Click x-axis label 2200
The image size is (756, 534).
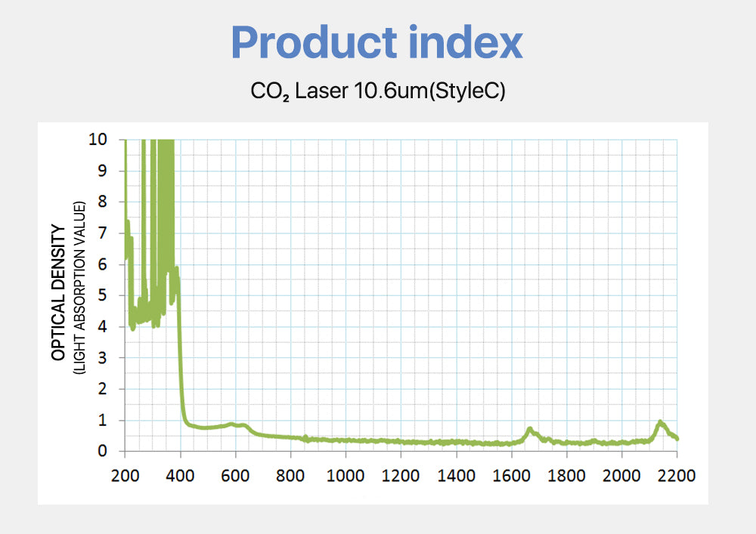[677, 476]
